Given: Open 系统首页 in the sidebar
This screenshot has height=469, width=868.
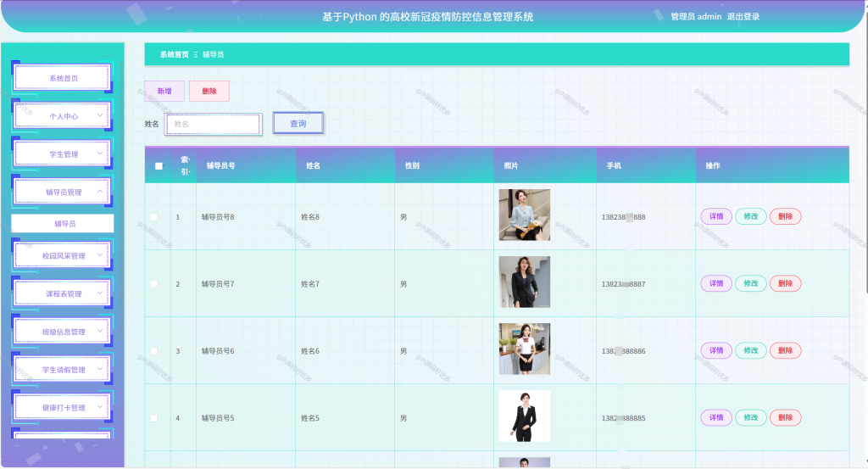Looking at the screenshot, I should [x=62, y=77].
